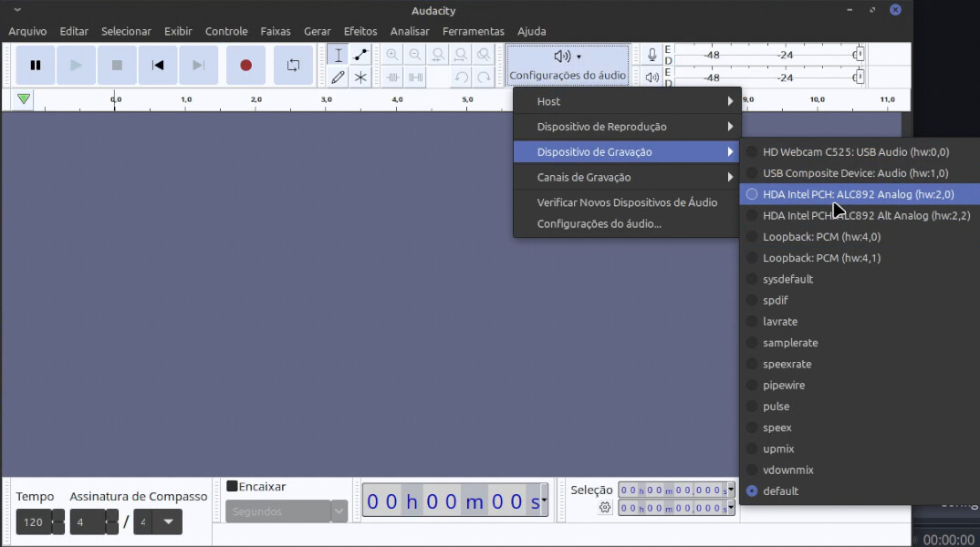Image resolution: width=980 pixels, height=547 pixels.
Task: Select the pencil Draw tool
Action: pos(338,77)
